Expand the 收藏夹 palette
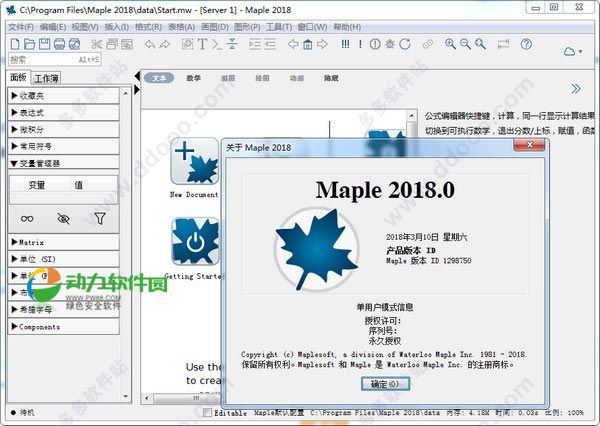 pyautogui.click(x=64, y=96)
